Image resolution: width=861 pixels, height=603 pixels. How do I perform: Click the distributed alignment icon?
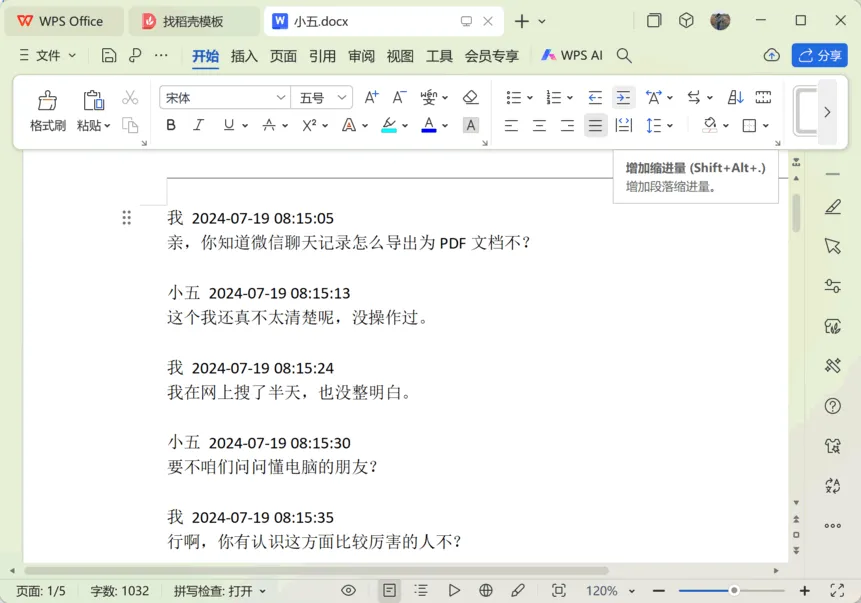point(623,125)
